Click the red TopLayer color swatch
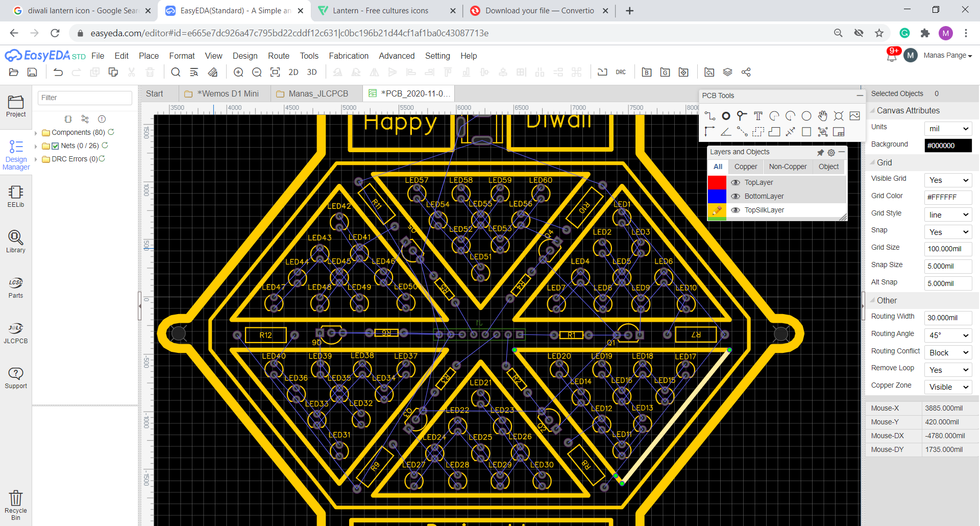The image size is (980, 526). [717, 182]
